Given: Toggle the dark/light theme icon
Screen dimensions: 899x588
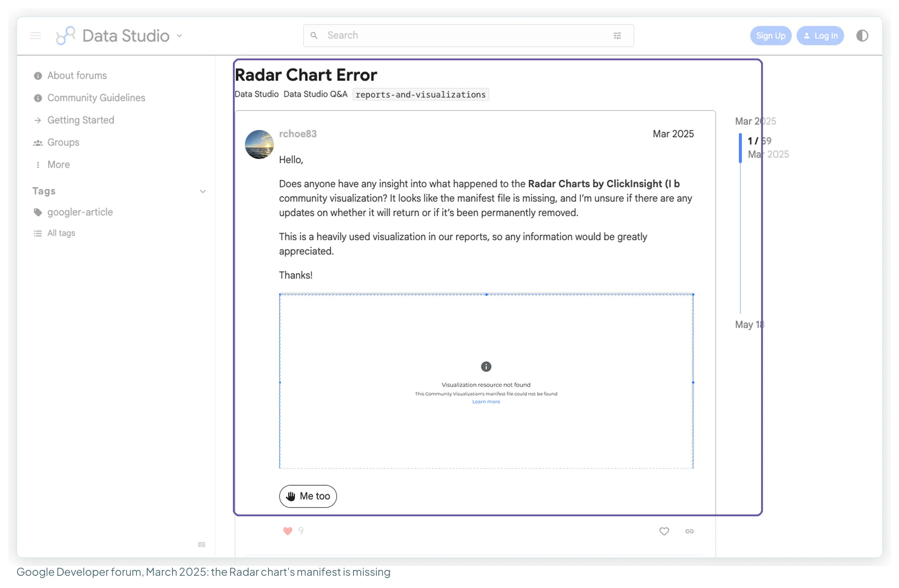Looking at the screenshot, I should point(862,36).
